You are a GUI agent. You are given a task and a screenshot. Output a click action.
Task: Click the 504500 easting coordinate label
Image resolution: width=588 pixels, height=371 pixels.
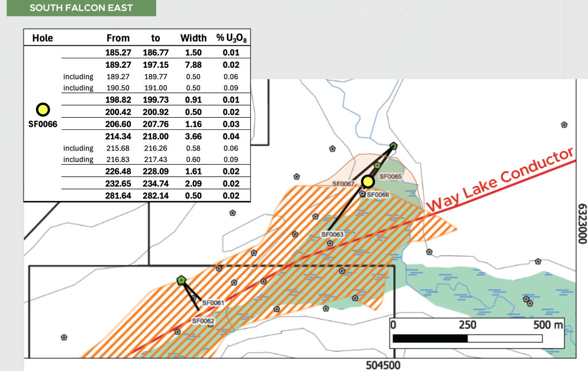[x=384, y=365]
